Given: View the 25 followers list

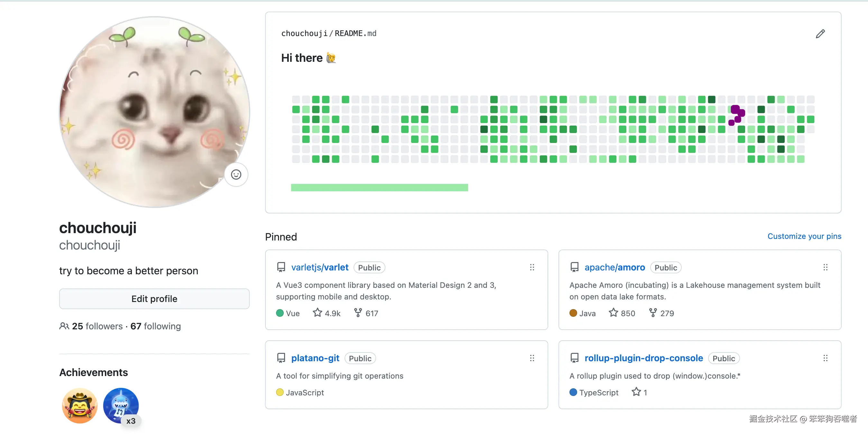Looking at the screenshot, I should pyautogui.click(x=97, y=326).
